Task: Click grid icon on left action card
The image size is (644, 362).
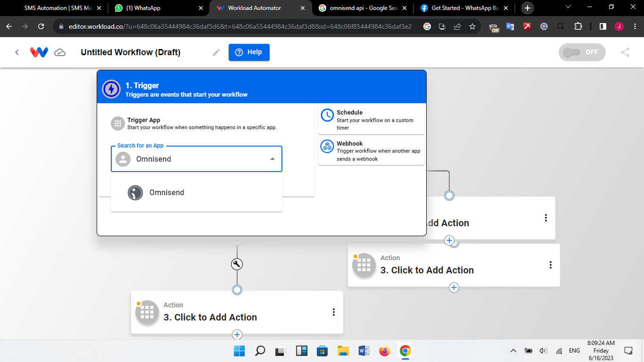Action: coord(147,312)
